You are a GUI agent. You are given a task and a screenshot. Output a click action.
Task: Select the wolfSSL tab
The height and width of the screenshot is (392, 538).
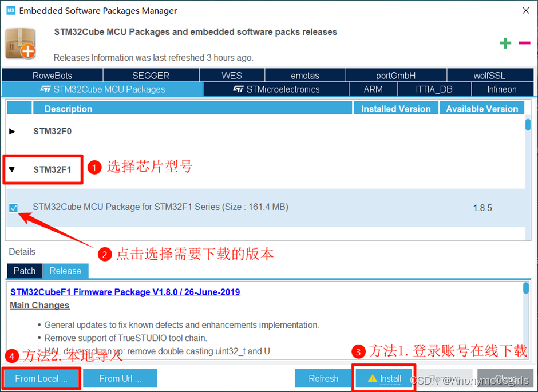pyautogui.click(x=489, y=76)
